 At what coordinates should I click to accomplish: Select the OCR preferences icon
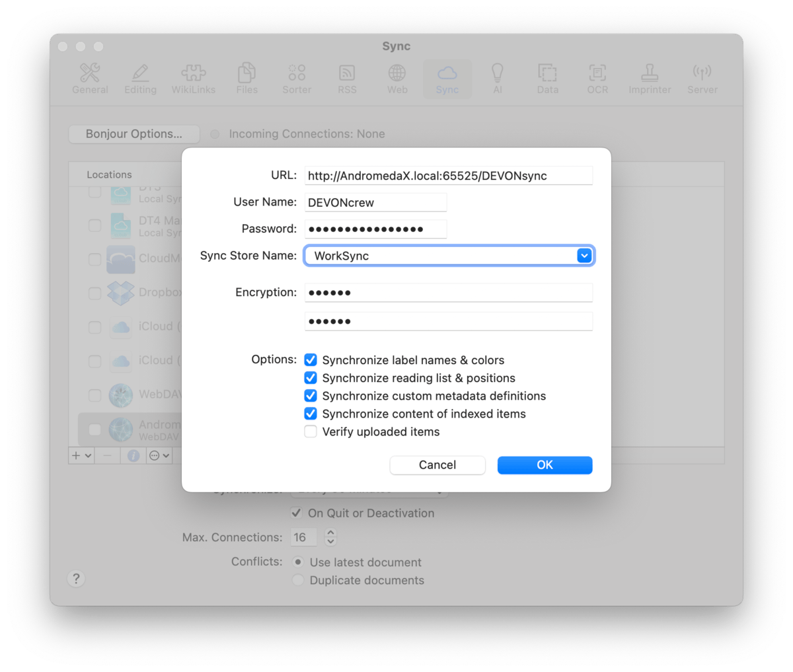[597, 79]
